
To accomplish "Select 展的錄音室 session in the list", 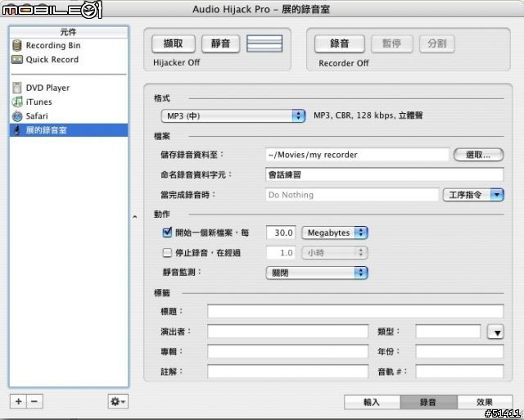I will coord(69,130).
